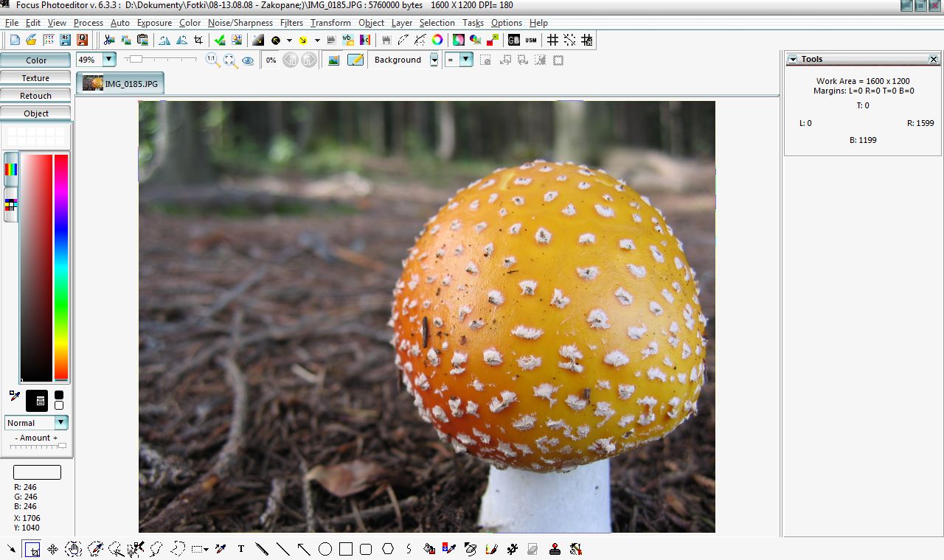Image resolution: width=944 pixels, height=560 pixels.
Task: Switch to rainbow spectrum color mode
Action: [11, 169]
